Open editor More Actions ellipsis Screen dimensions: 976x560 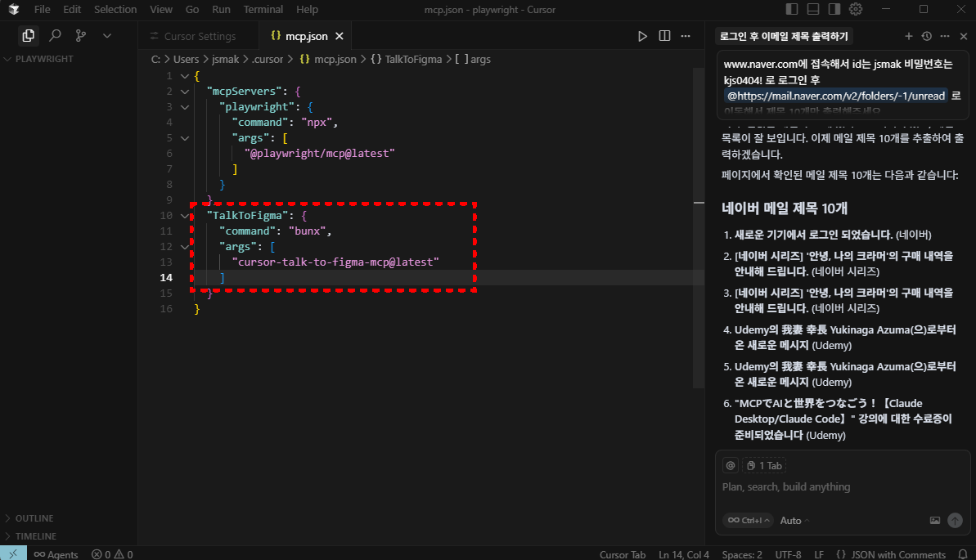(x=686, y=36)
